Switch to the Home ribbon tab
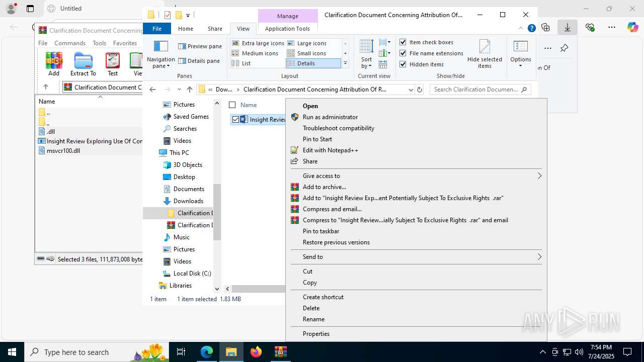 [x=186, y=29]
